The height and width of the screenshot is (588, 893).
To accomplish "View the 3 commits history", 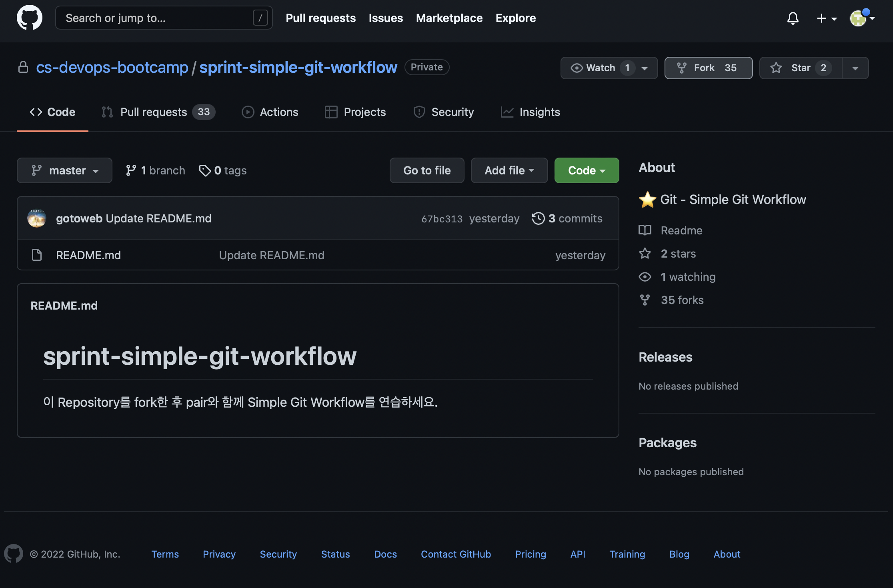I will click(x=567, y=218).
